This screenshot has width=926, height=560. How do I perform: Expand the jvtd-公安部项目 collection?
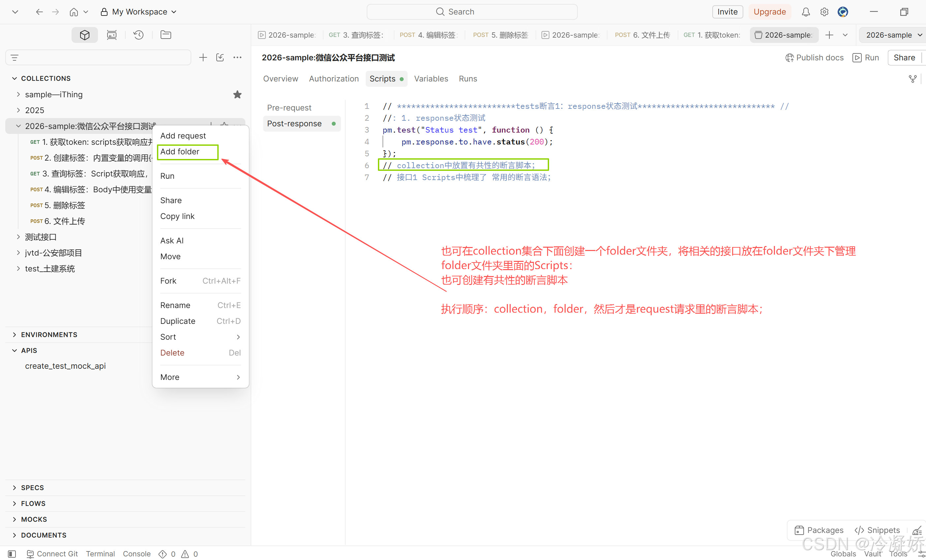[18, 253]
